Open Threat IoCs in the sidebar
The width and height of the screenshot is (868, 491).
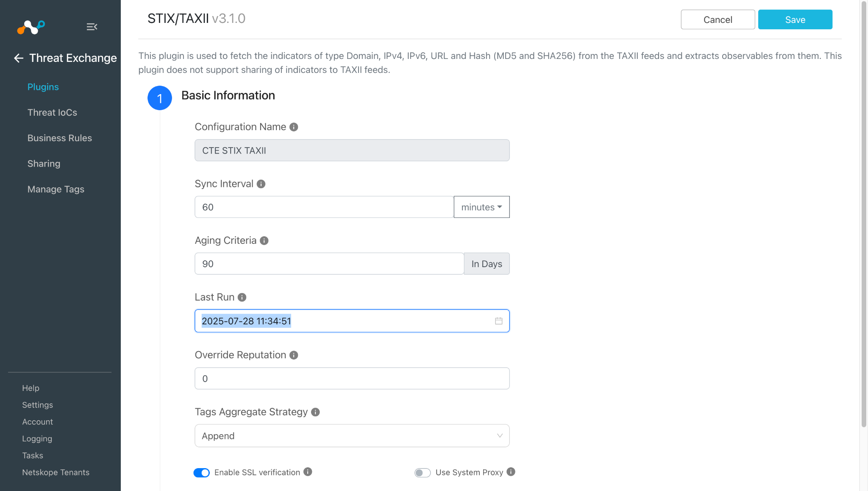click(x=52, y=112)
